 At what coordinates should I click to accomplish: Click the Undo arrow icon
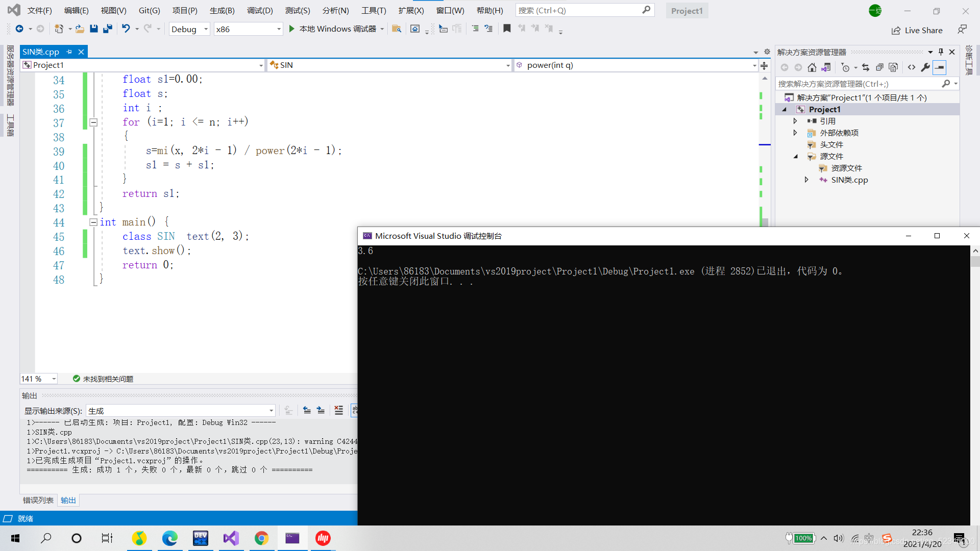126,29
